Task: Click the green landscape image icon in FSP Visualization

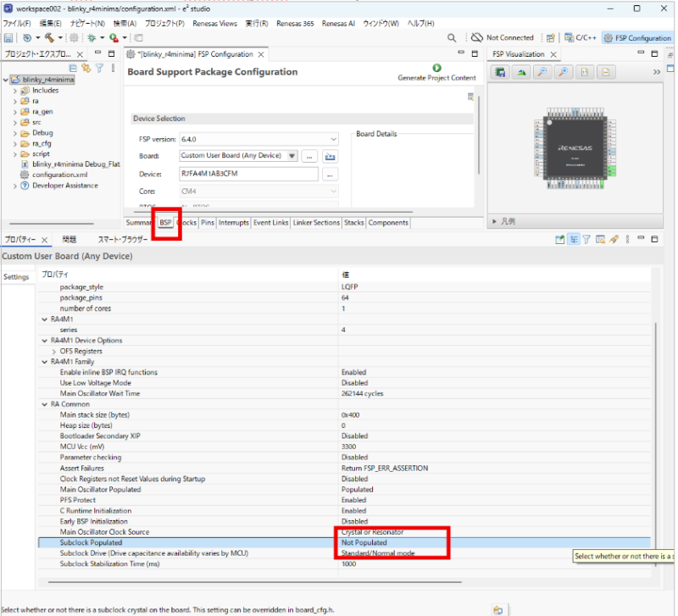Action: point(521,72)
